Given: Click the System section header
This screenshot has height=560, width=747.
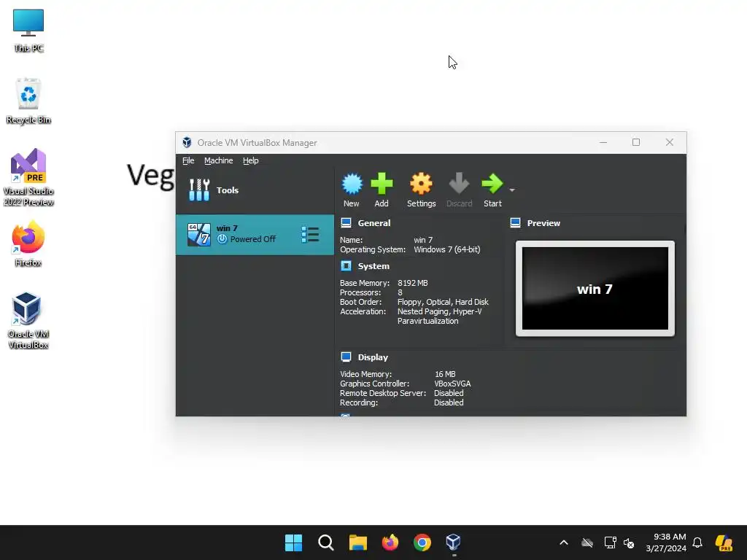Looking at the screenshot, I should tap(373, 266).
